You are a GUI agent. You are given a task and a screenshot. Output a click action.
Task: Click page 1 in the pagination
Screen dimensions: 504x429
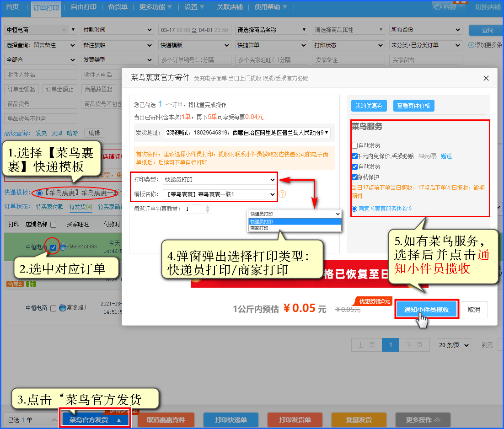[x=391, y=345]
